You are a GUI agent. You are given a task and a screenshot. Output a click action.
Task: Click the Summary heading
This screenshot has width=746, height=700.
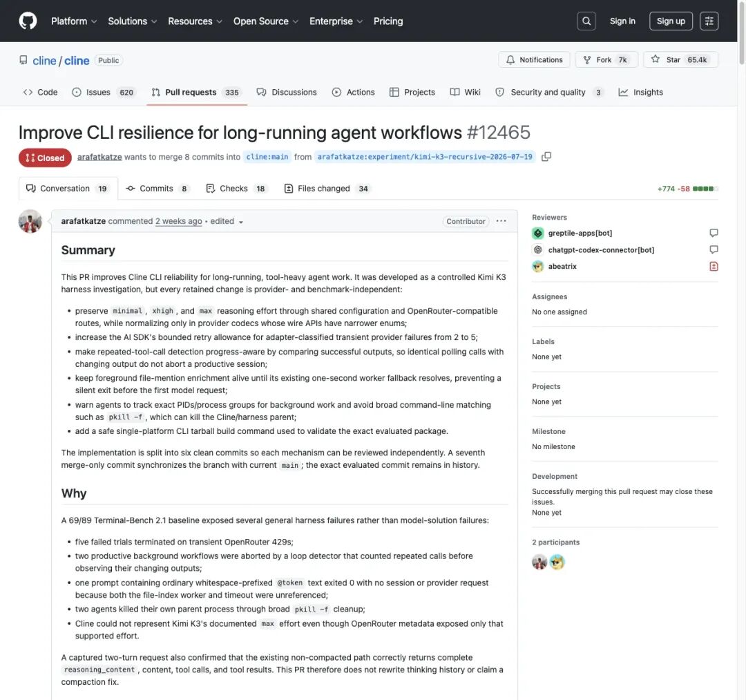tap(88, 250)
